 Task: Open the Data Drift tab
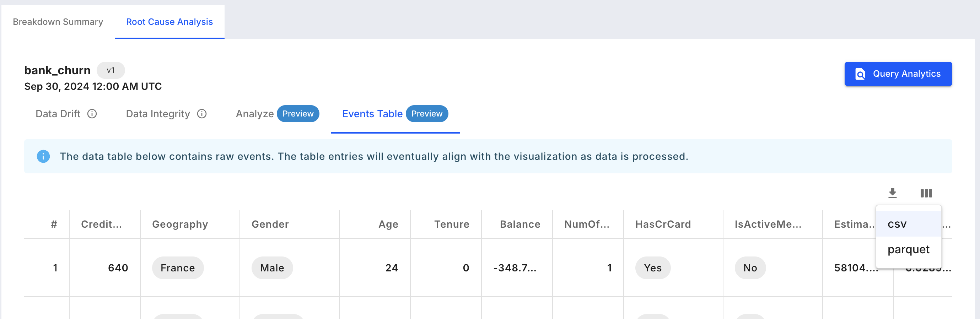tap(66, 114)
